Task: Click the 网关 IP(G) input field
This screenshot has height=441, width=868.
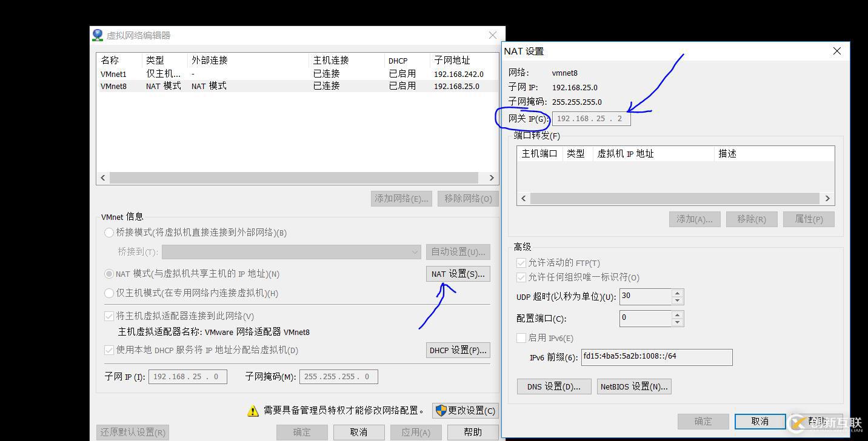Action: pos(592,119)
